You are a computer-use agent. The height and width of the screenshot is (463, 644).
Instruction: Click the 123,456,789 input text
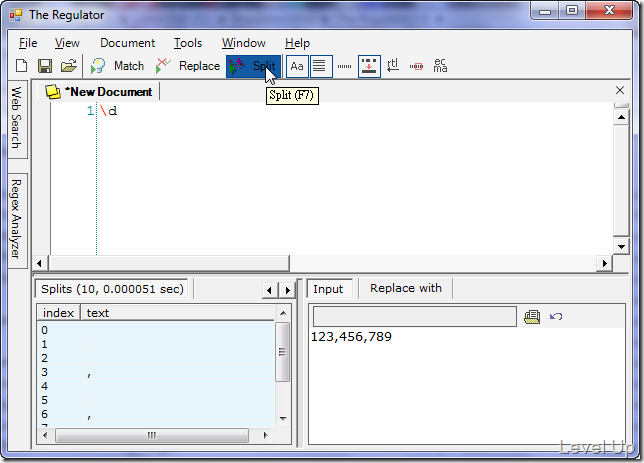coord(351,337)
